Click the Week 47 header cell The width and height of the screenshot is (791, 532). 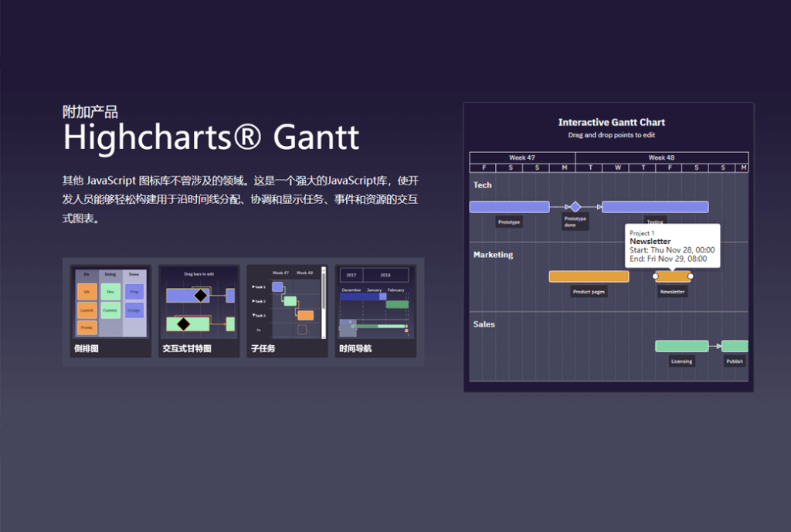(522, 158)
